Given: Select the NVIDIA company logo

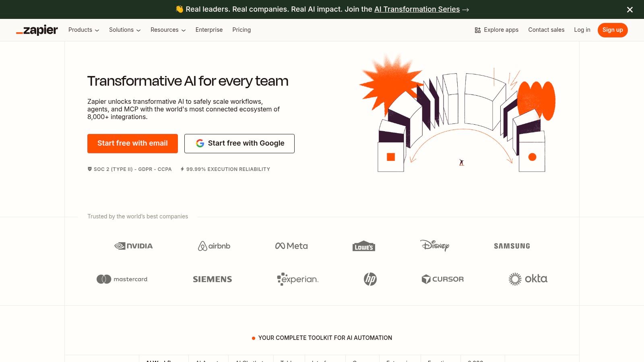Looking at the screenshot, I should (x=133, y=246).
